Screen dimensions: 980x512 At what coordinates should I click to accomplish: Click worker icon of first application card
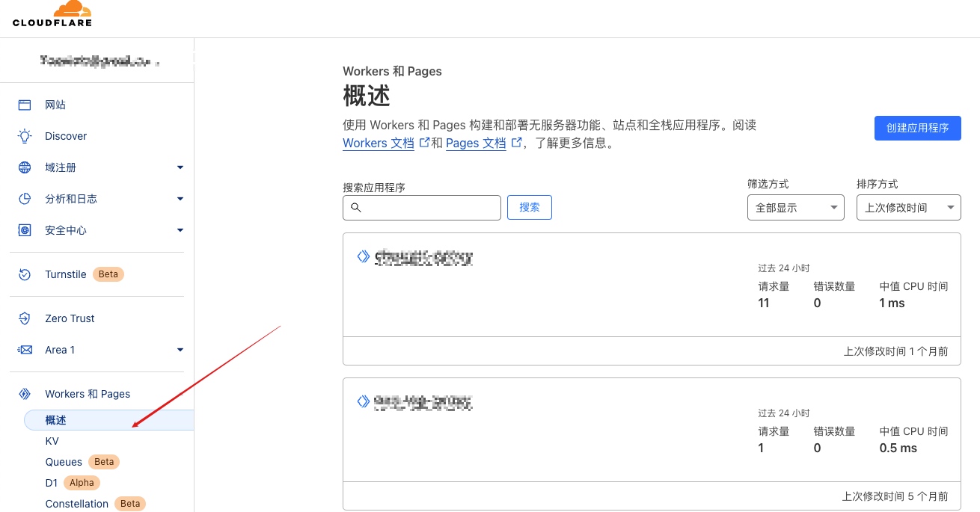(364, 256)
